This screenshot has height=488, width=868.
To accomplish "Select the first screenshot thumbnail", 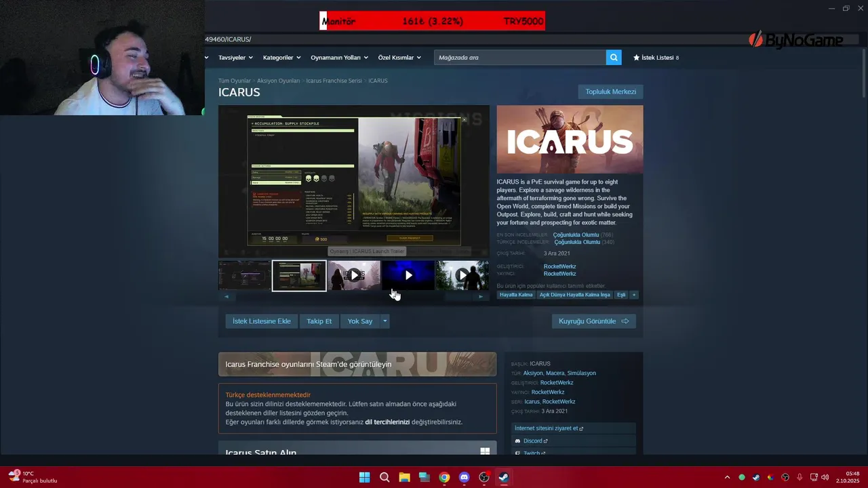I will tap(244, 275).
